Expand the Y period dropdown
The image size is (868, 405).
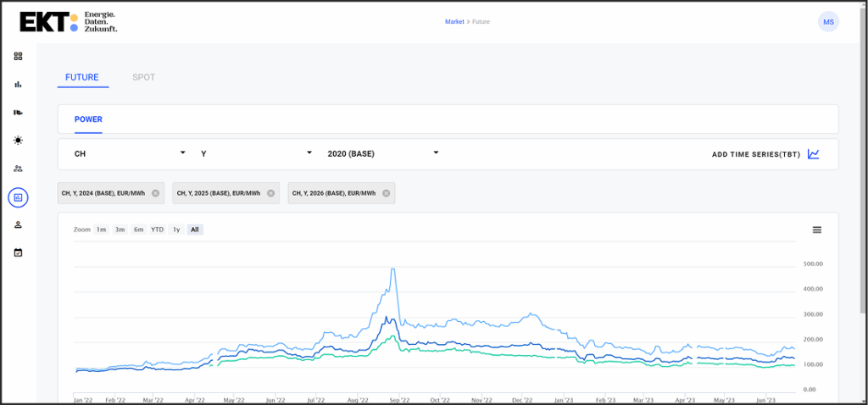(256, 154)
